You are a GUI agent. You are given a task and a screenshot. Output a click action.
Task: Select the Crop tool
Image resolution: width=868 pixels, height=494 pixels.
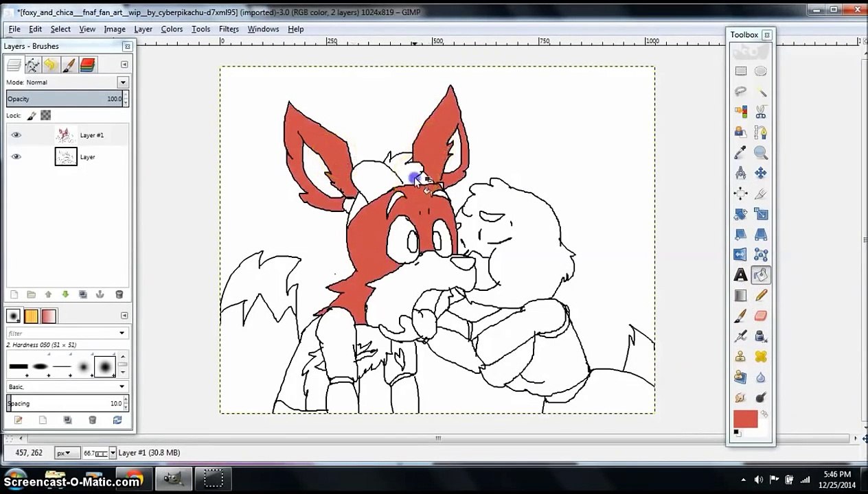click(761, 193)
